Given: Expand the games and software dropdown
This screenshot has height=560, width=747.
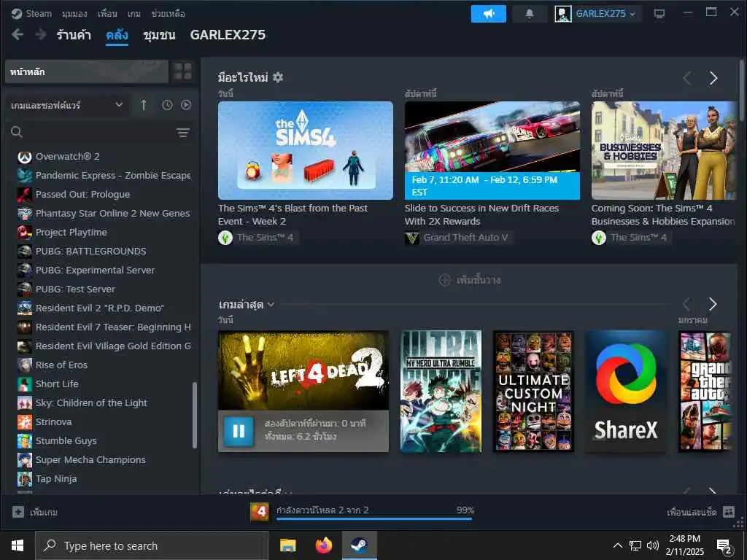Looking at the screenshot, I should click(x=66, y=105).
